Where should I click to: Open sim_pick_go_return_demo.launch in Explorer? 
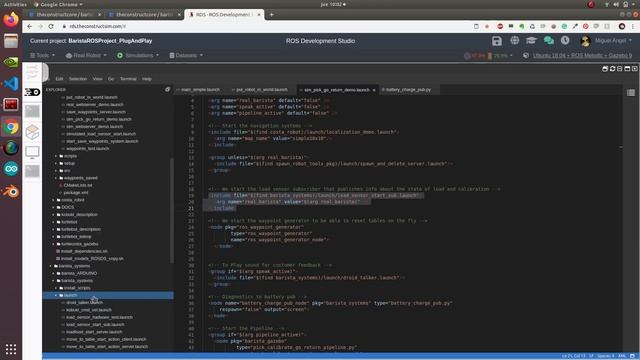tap(99, 119)
